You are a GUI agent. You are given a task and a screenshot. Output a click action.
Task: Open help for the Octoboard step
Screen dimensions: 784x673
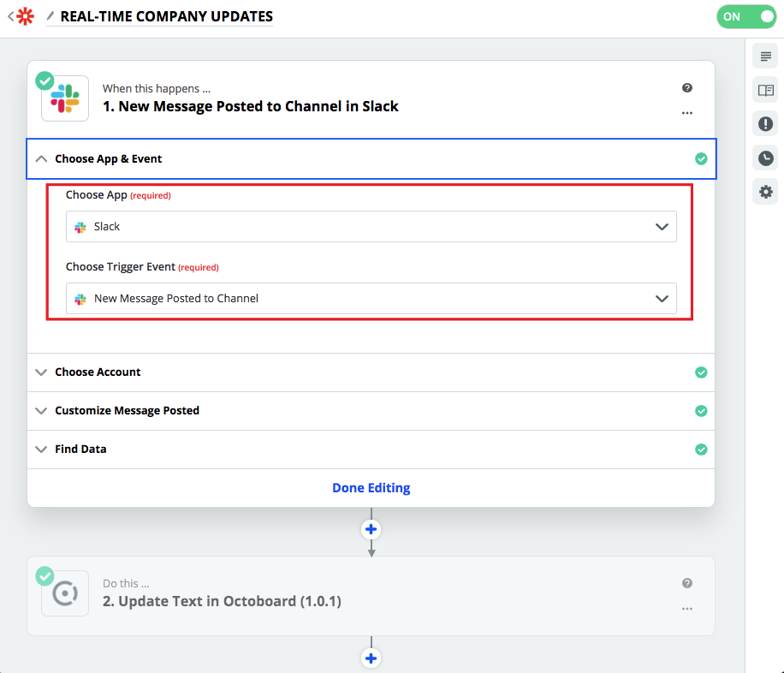tap(687, 583)
